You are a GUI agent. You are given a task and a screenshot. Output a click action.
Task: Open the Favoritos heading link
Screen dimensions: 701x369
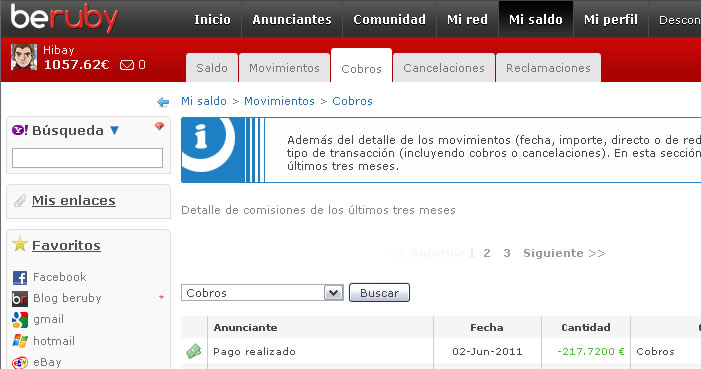(x=66, y=245)
